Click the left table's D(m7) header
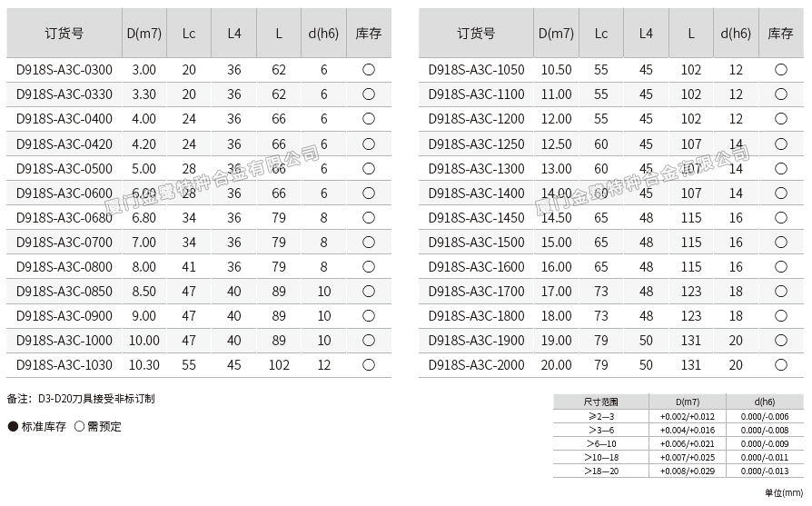 (144, 34)
